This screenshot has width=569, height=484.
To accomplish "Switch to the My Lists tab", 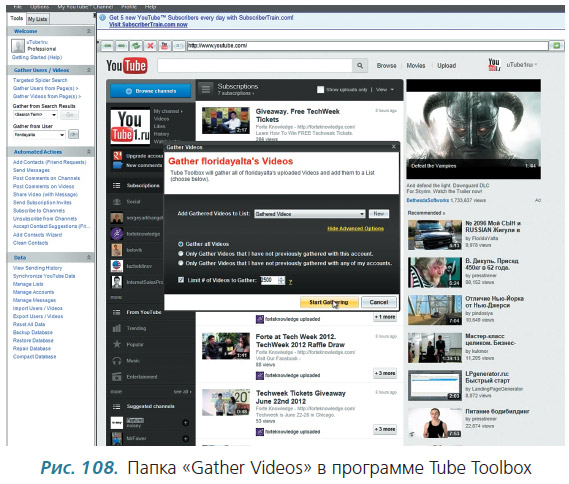I will (37, 19).
